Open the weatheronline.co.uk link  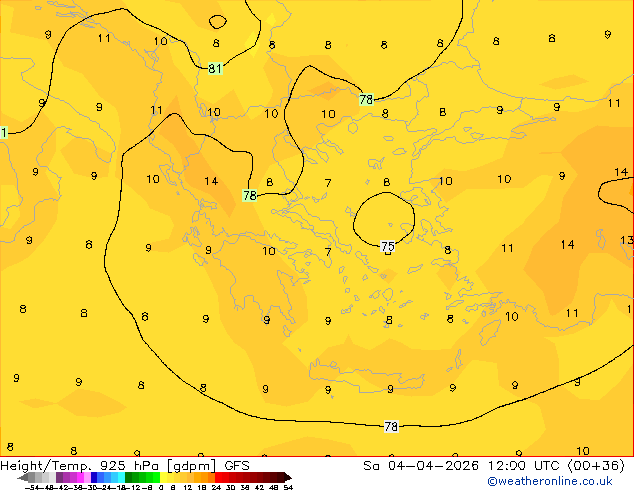tap(550, 481)
